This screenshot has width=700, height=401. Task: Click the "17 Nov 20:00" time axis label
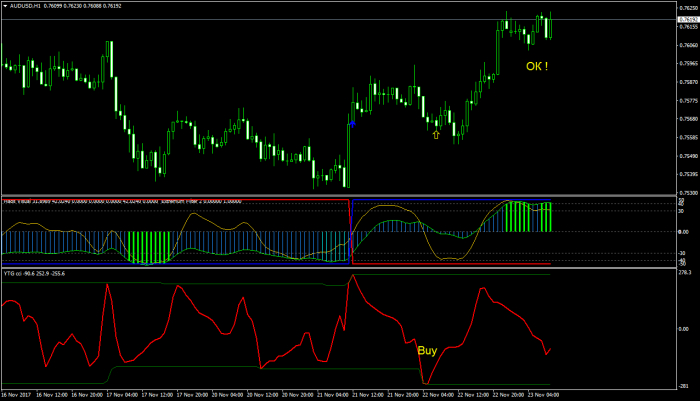[x=192, y=395]
